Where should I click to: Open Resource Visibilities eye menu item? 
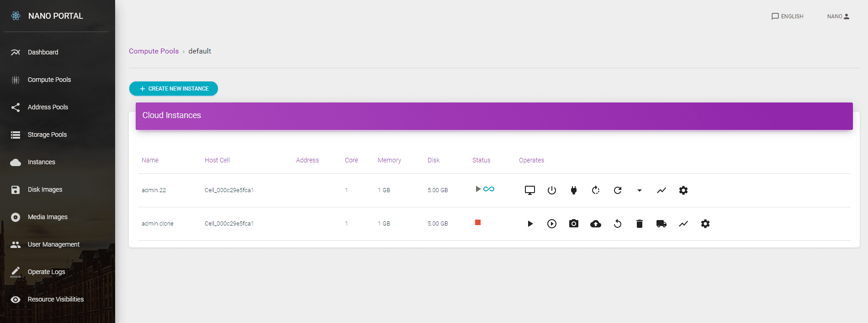(55, 299)
